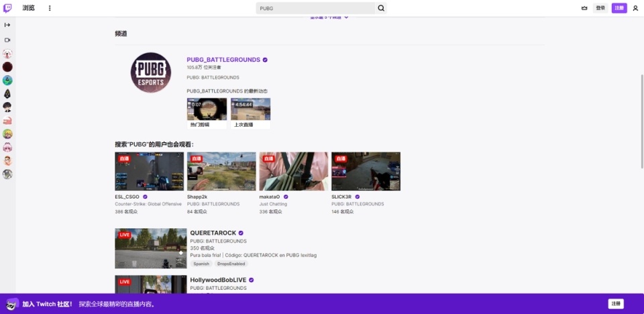Click HollywoodBobLIVE channel title
This screenshot has width=644, height=314.
pyautogui.click(x=218, y=280)
